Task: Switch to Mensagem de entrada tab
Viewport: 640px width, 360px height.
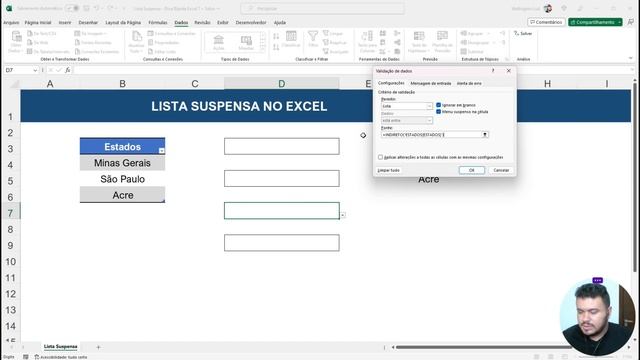Action: pos(431,83)
